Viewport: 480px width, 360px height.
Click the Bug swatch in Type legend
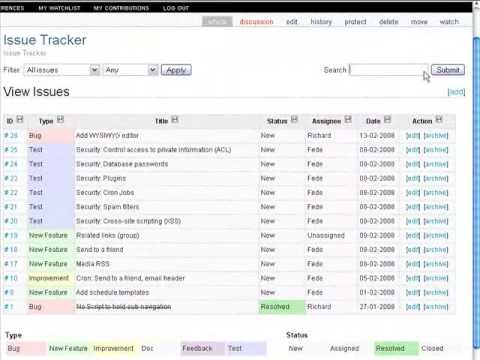[26, 349]
